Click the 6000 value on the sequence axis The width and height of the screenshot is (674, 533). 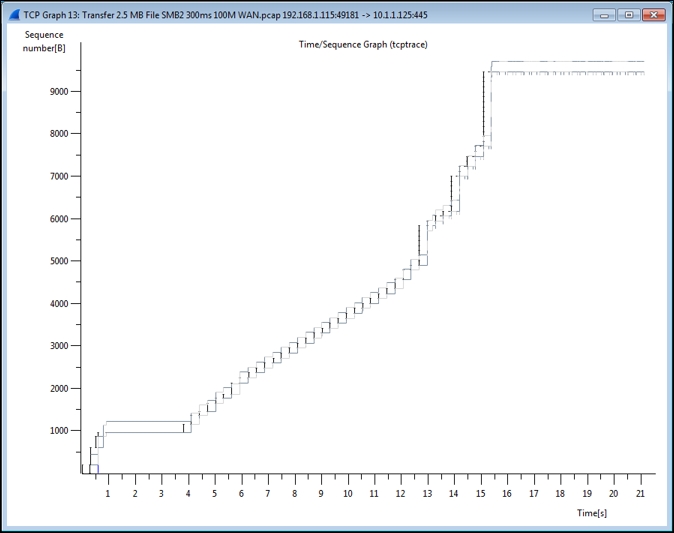pyautogui.click(x=59, y=219)
